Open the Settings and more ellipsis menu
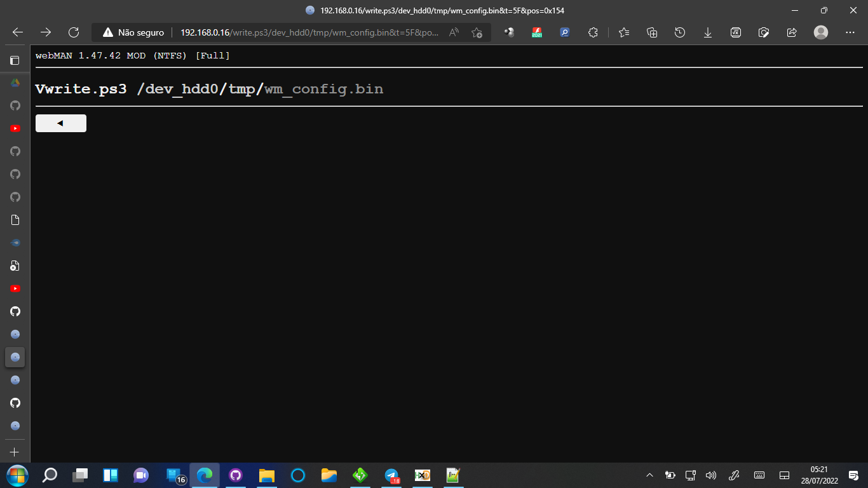The image size is (868, 488). point(850,32)
